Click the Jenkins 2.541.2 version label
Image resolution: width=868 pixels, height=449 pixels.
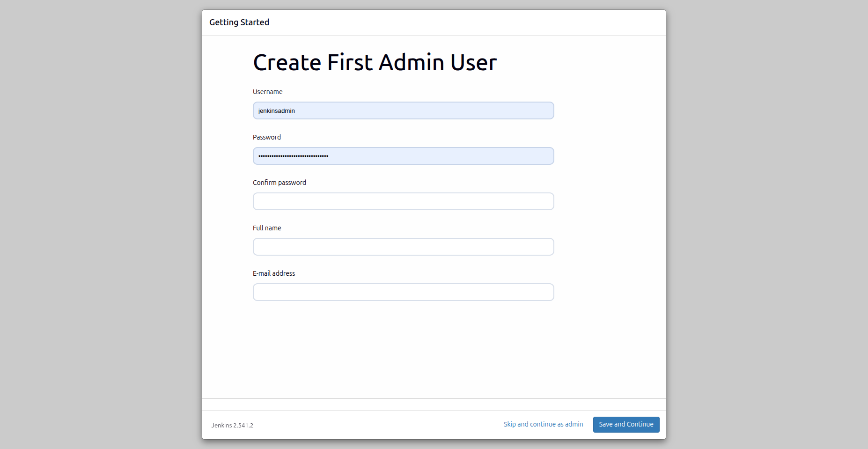[232, 425]
